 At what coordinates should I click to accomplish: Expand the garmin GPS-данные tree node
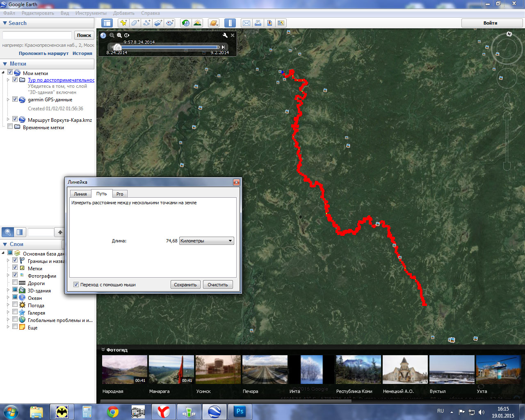pos(8,100)
